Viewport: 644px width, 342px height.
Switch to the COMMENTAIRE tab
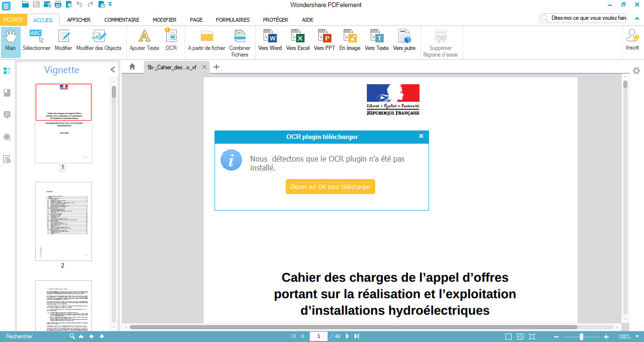[122, 20]
